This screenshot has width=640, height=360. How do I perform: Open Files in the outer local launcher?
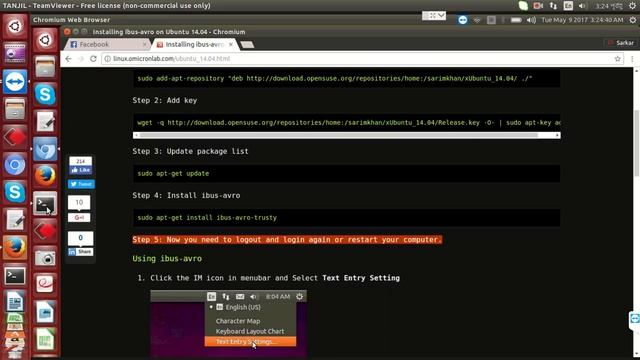pyautogui.click(x=15, y=109)
